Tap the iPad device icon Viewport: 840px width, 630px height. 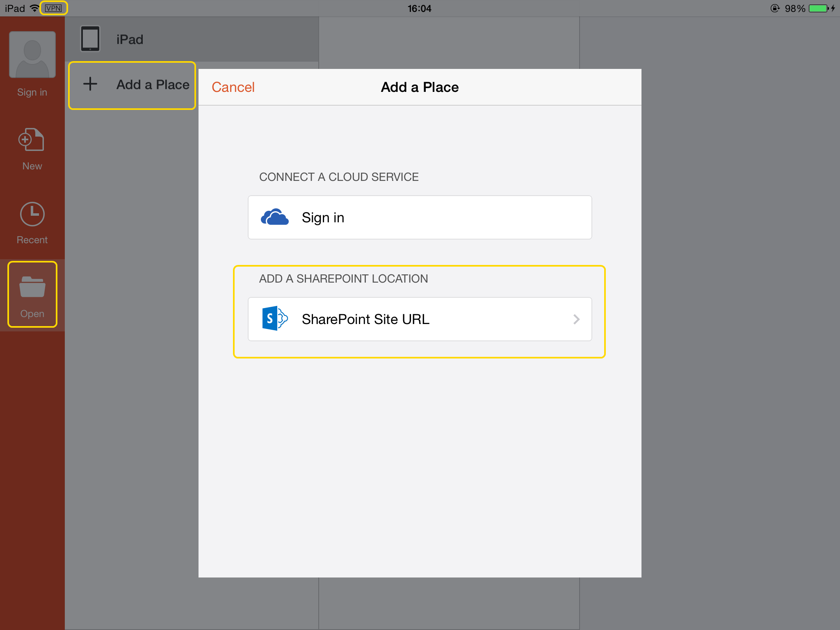[x=90, y=39]
